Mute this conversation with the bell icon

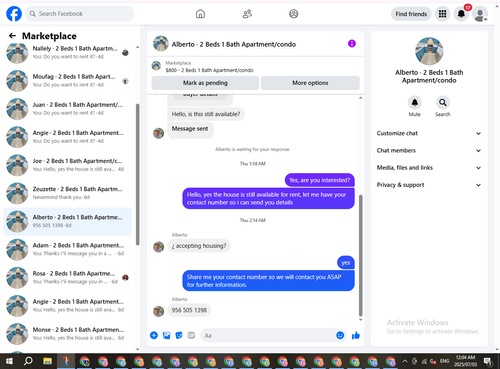tap(415, 103)
